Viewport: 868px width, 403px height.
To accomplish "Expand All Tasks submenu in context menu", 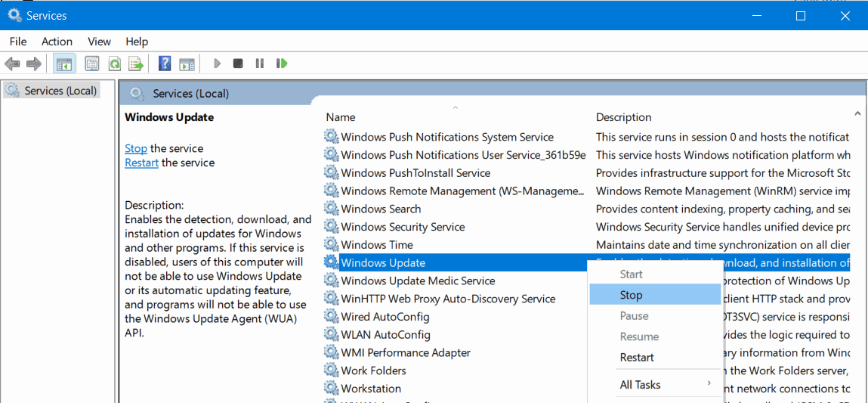I will [656, 384].
